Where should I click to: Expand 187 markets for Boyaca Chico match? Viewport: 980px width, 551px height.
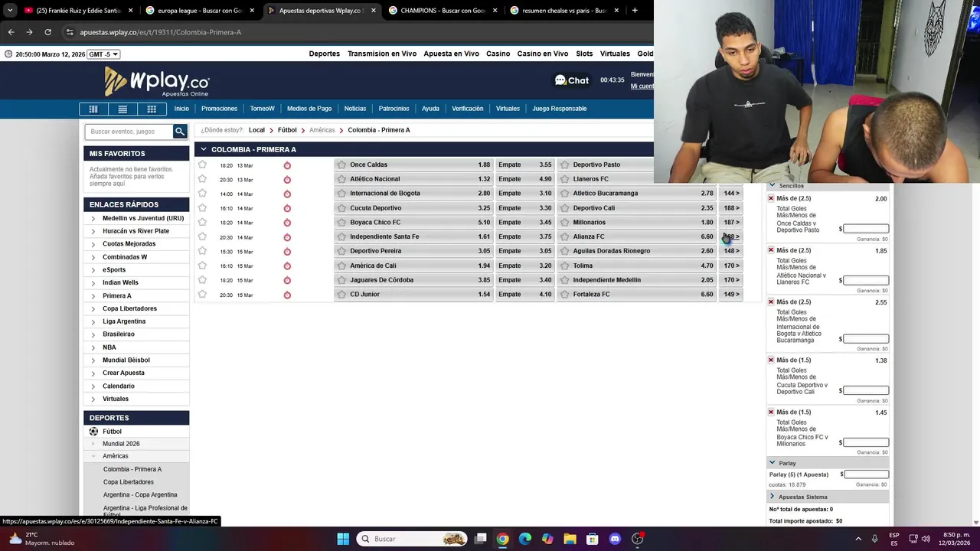[731, 223]
